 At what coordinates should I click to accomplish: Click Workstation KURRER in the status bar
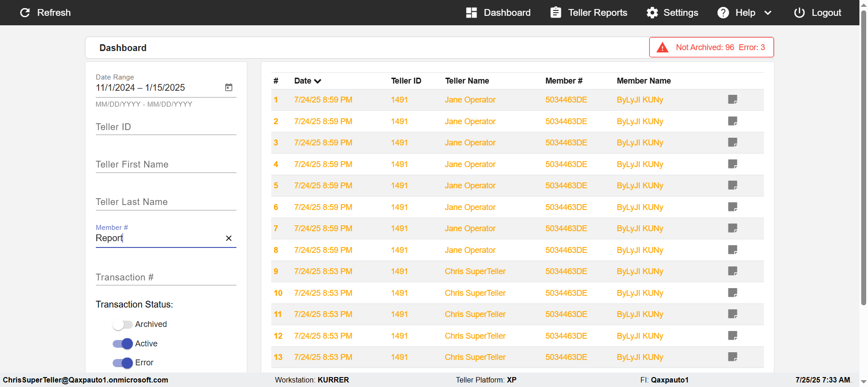tap(312, 380)
